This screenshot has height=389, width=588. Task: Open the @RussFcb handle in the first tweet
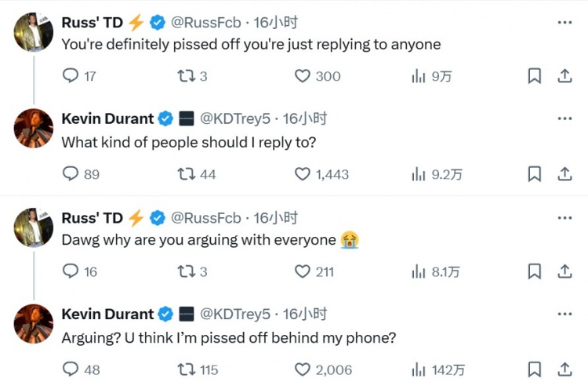click(205, 23)
